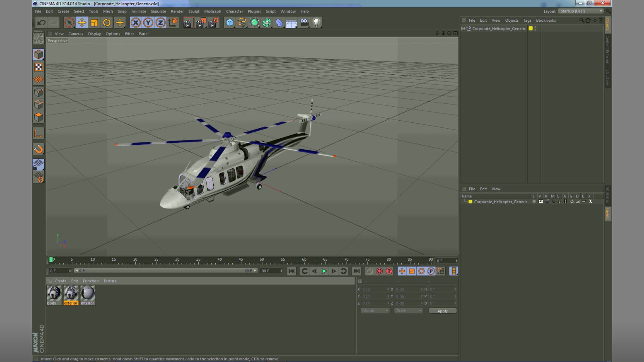Viewport: 644px width, 362px height.
Task: Step to the previous frame
Action: click(x=314, y=271)
